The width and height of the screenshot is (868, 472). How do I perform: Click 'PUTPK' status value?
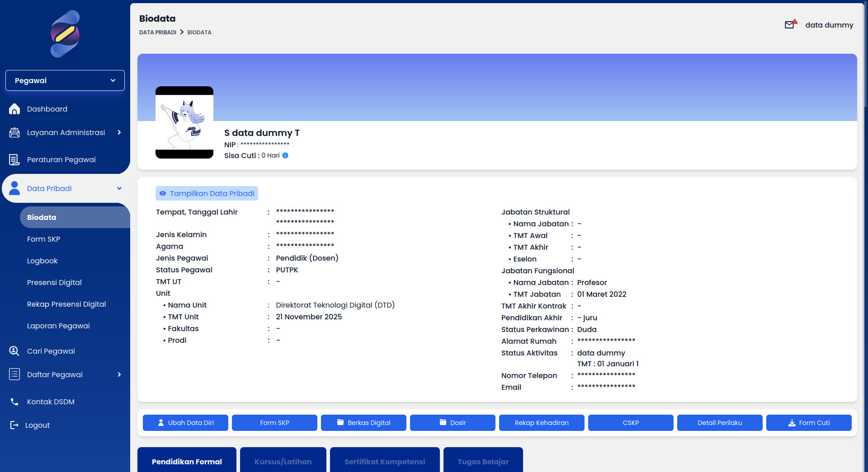[287, 270]
